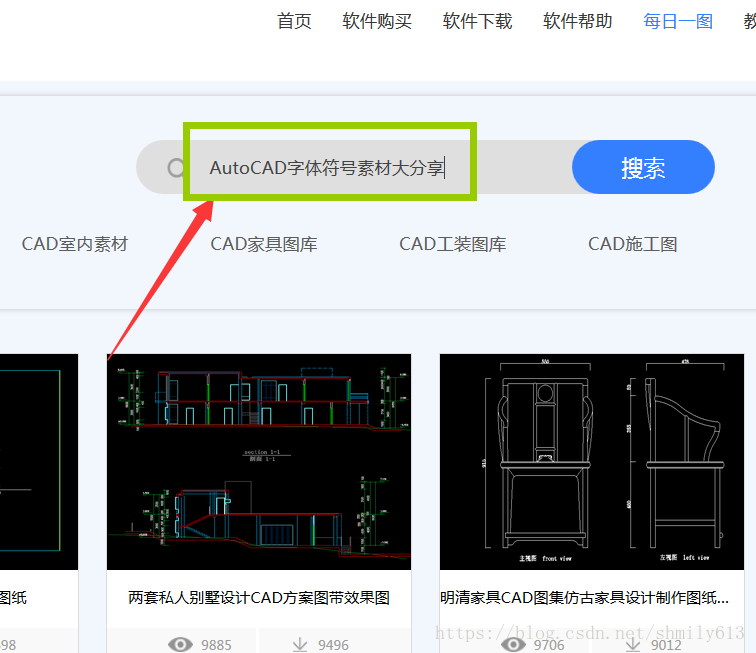Screen dimensions: 756x653
Task: Open the CAD室内素材 category link
Action: click(x=75, y=244)
